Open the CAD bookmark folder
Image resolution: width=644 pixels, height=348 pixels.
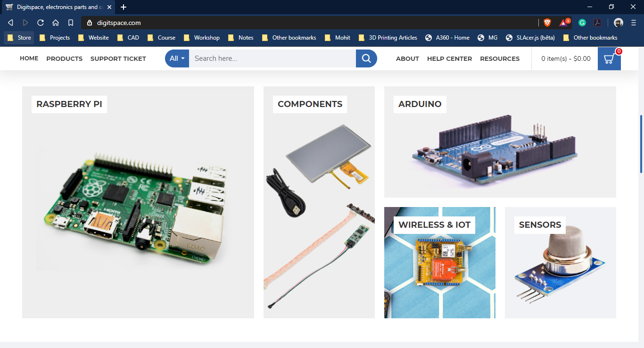click(128, 38)
